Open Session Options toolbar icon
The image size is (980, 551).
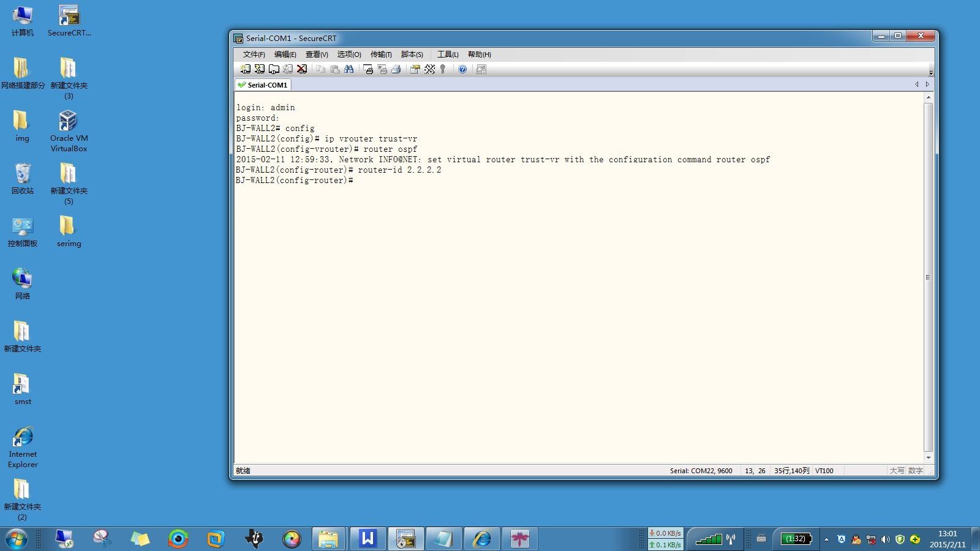(x=415, y=69)
